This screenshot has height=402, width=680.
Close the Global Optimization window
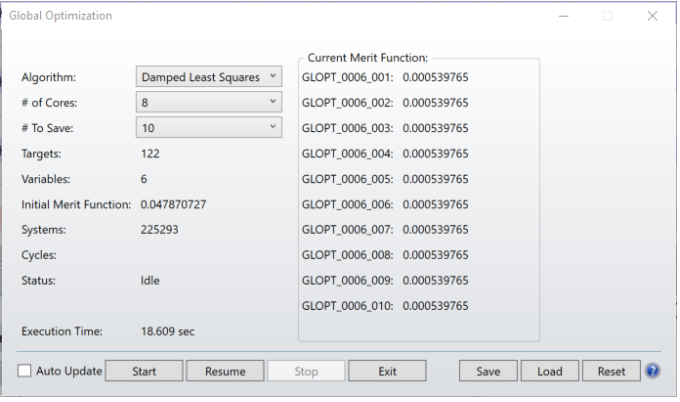(652, 16)
